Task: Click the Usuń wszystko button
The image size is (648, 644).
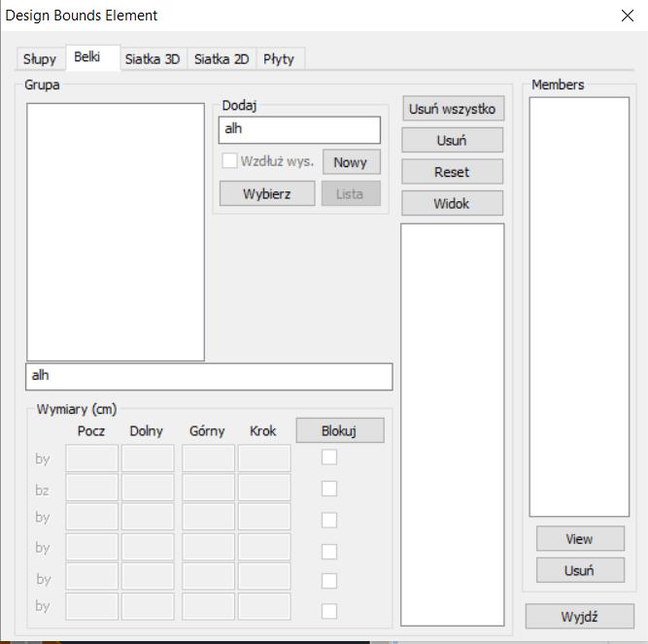Action: (453, 109)
